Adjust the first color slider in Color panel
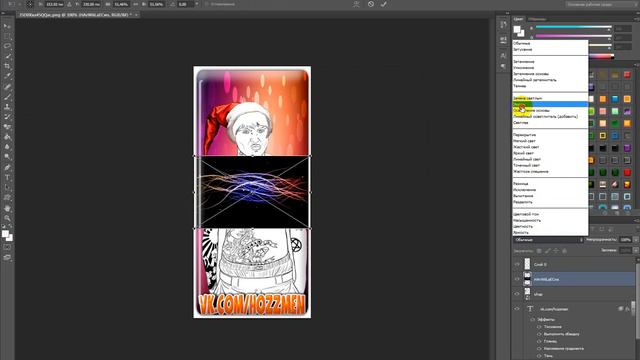 [573, 27]
